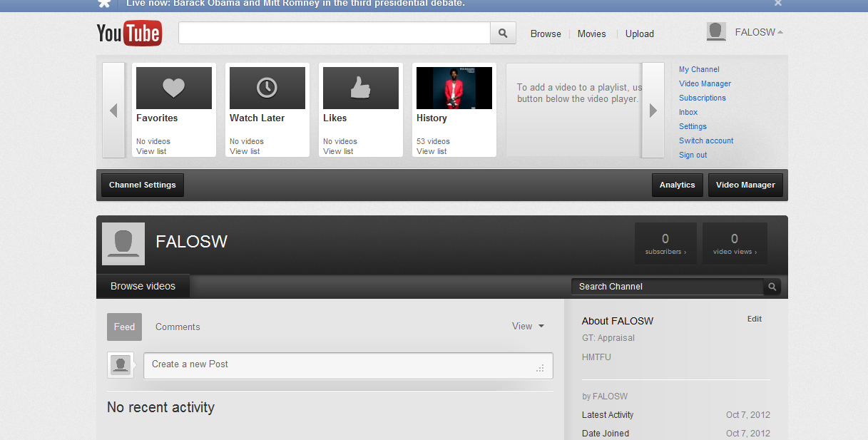
Task: Click the star icon in top banner
Action: pyautogui.click(x=104, y=3)
